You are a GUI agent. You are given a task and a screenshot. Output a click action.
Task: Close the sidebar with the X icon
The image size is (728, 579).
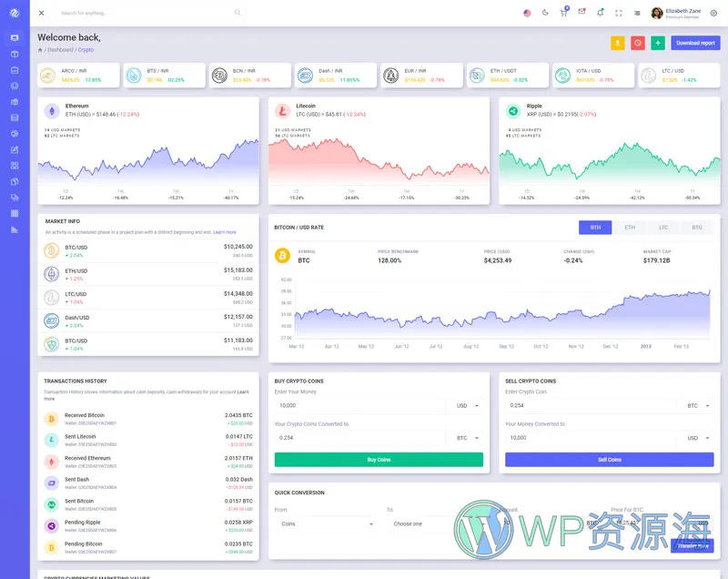(41, 13)
